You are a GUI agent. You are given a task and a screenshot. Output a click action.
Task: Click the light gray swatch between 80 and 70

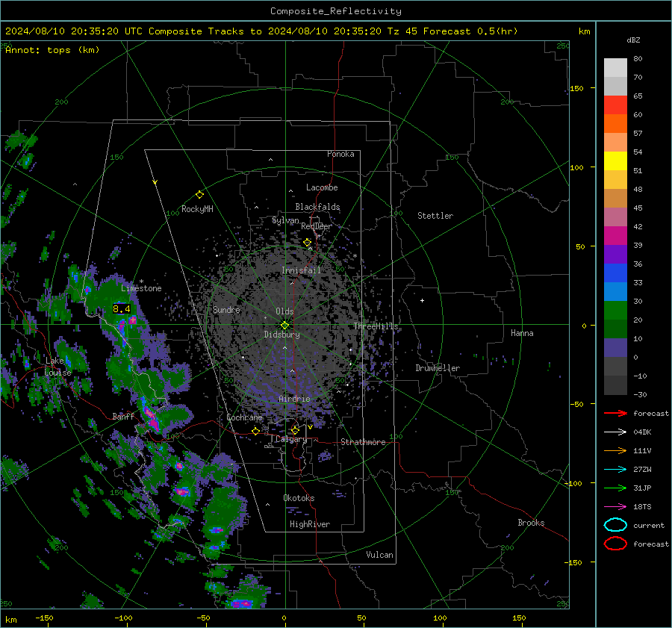[615, 68]
